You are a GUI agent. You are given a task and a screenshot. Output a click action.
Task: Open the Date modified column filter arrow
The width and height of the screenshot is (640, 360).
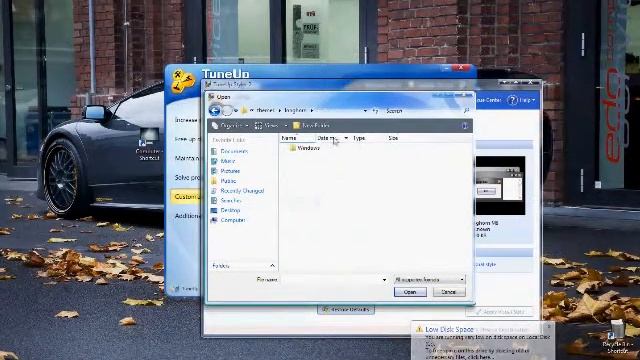click(x=346, y=138)
